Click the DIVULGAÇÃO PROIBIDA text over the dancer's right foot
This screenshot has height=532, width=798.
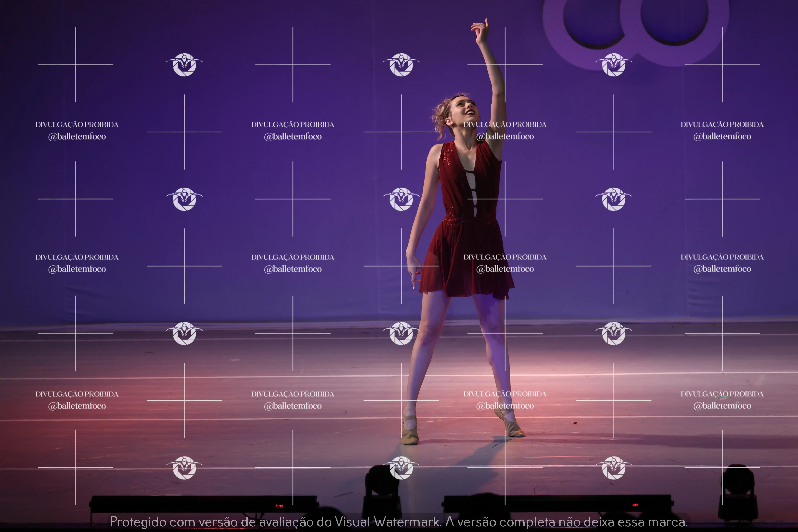(x=505, y=394)
